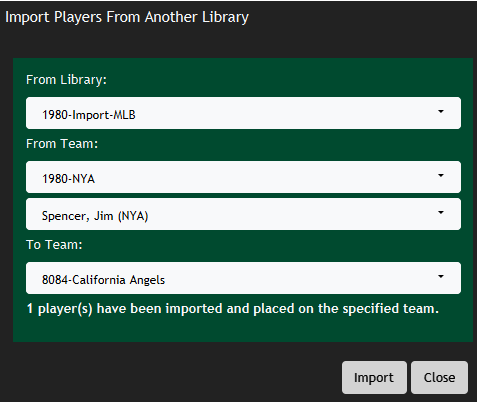Image resolution: width=477 pixels, height=402 pixels.
Task: Click the From Library dropdown arrow icon
Action: click(441, 112)
